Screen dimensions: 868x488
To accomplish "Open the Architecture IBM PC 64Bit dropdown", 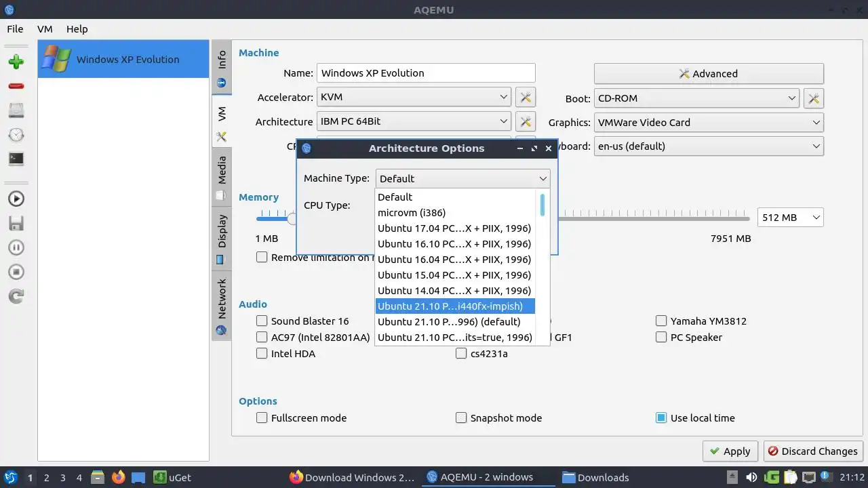I will point(414,121).
